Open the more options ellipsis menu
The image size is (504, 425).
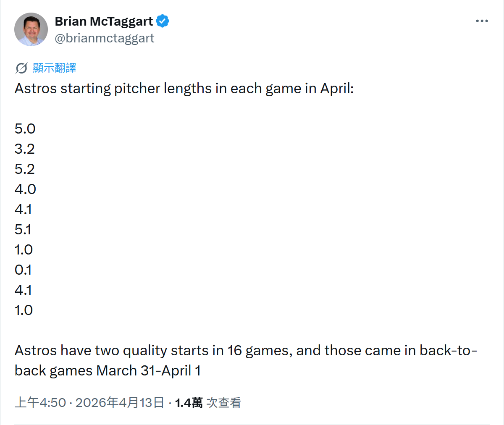482,21
